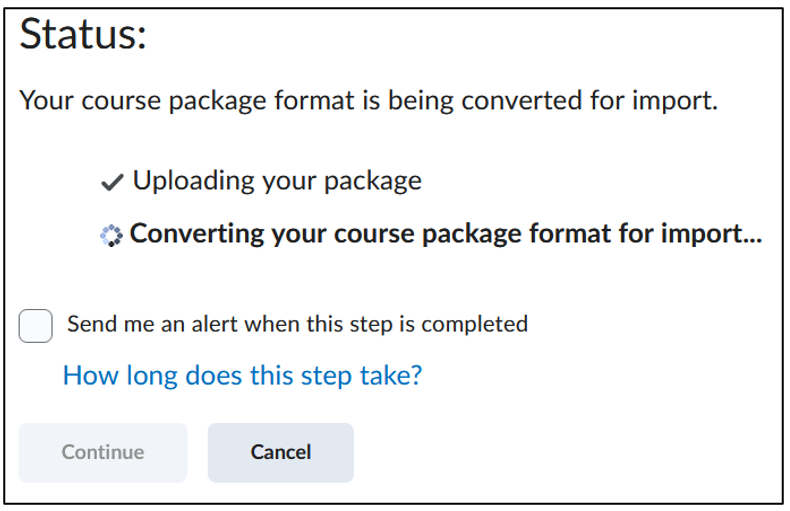Click Cancel next to Continue
Screen dimensions: 790x511
click(x=281, y=453)
